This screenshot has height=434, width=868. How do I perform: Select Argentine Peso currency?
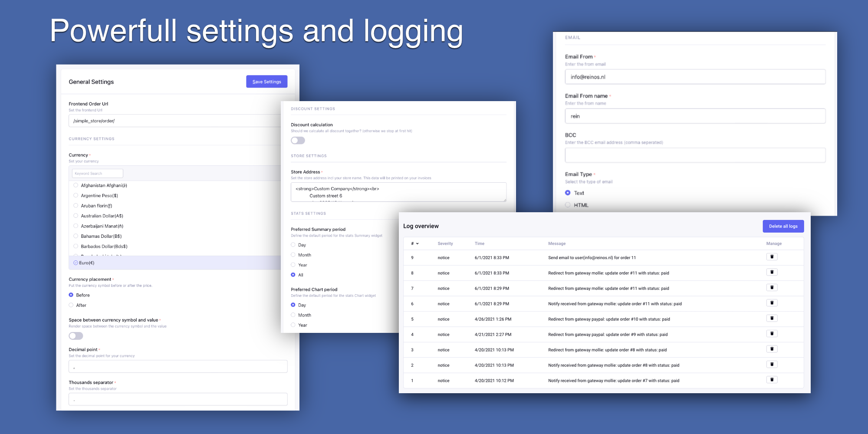coord(76,195)
